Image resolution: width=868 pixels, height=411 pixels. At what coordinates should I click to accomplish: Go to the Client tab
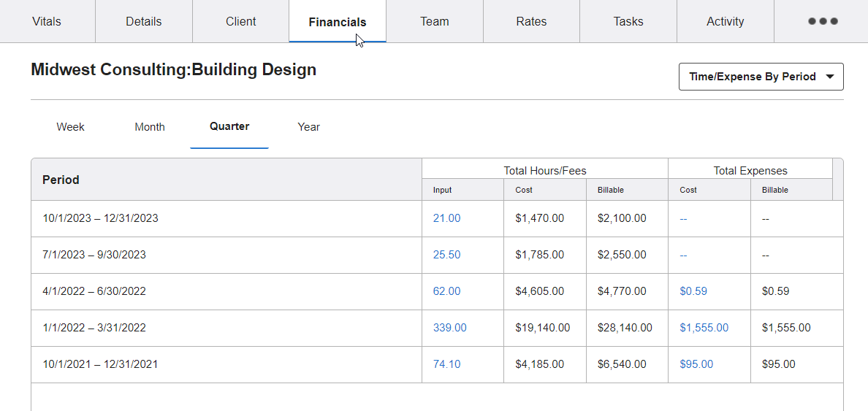click(240, 21)
